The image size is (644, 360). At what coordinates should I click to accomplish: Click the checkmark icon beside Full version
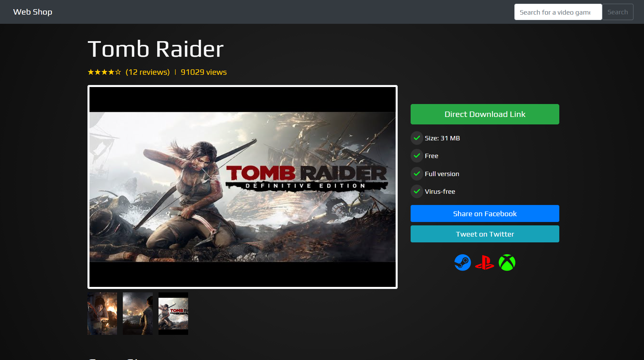pos(417,174)
